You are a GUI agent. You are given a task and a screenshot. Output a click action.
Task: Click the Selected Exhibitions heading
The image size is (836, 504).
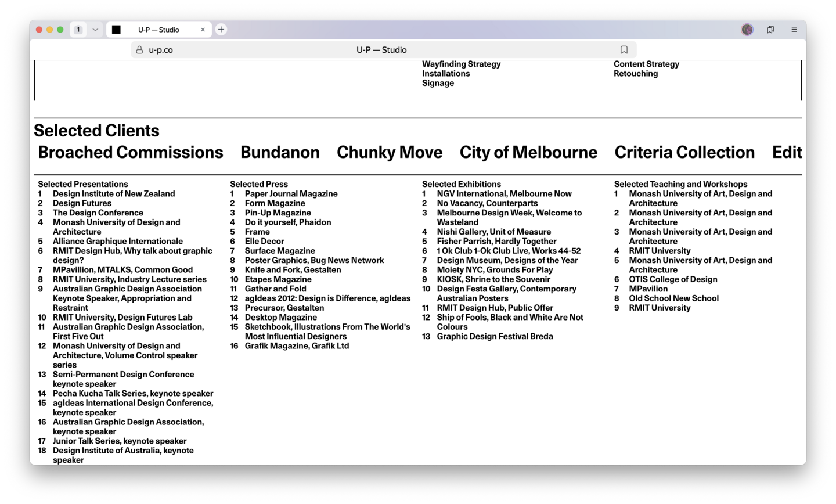pos(462,184)
